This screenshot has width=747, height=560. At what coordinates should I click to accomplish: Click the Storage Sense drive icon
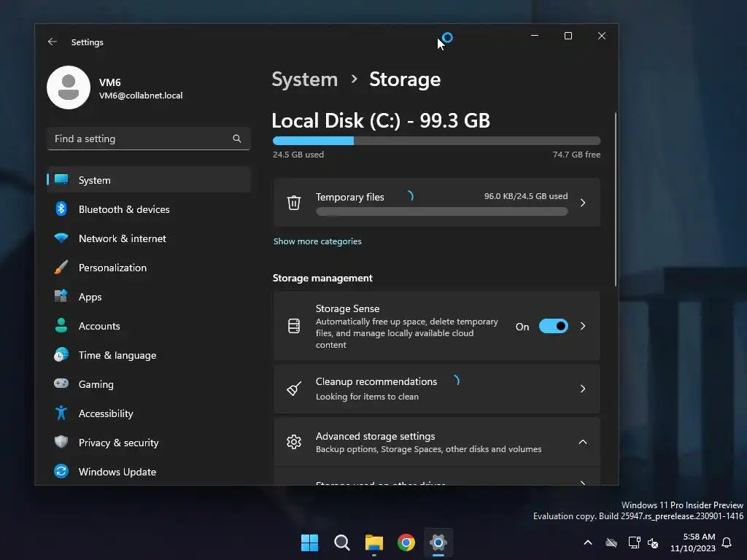[x=294, y=326]
